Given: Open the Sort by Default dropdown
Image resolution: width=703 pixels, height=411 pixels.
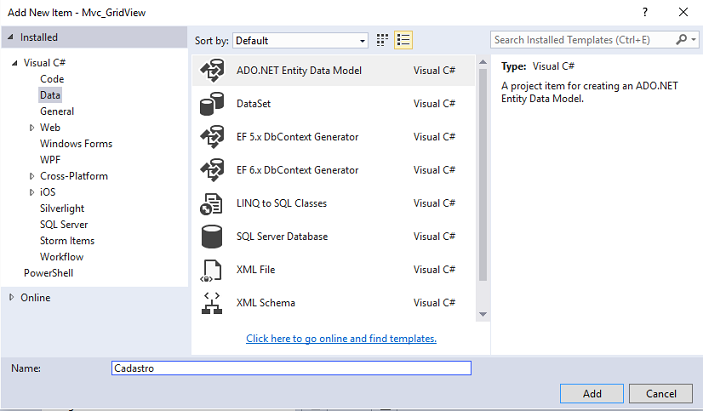Looking at the screenshot, I should coord(300,41).
